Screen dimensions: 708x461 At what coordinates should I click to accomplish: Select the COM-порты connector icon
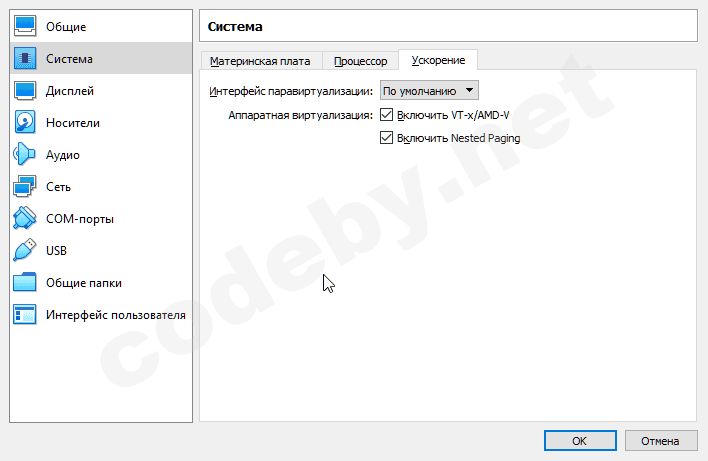[25, 218]
